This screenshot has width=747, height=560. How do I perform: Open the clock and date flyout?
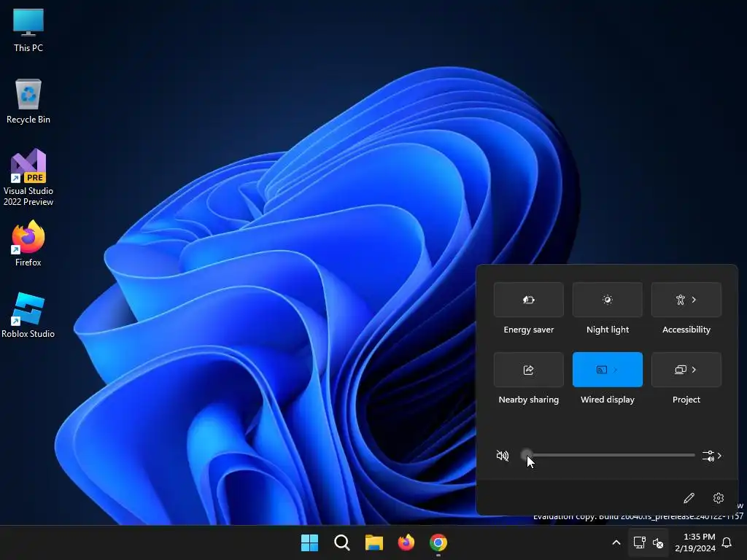695,542
